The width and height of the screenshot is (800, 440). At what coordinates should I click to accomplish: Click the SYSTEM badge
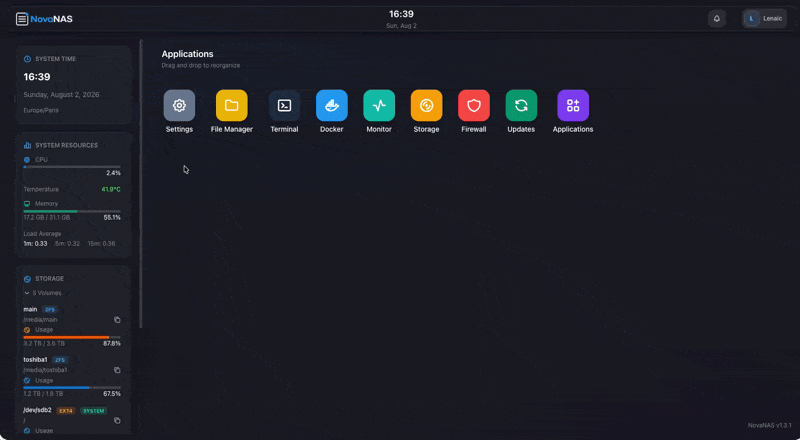click(93, 411)
